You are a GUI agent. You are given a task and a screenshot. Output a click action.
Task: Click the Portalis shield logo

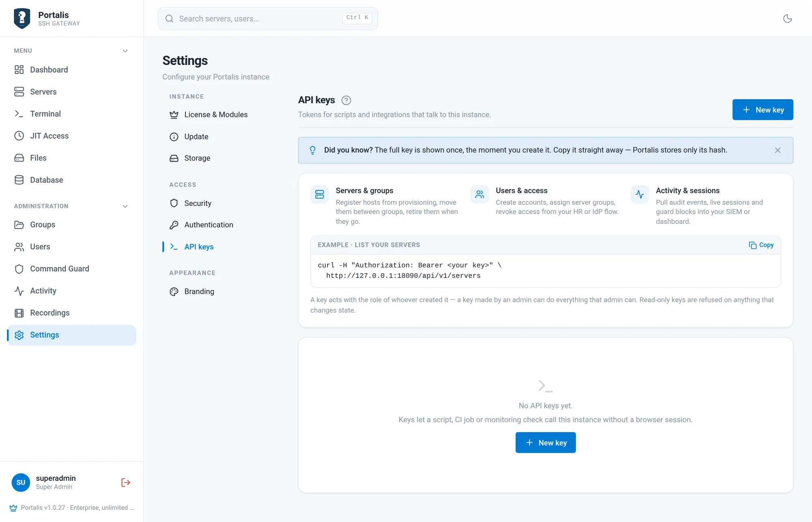pyautogui.click(x=22, y=18)
